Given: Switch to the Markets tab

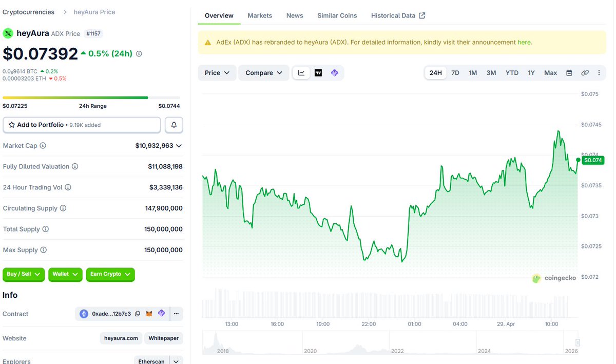Looking at the screenshot, I should tap(260, 15).
